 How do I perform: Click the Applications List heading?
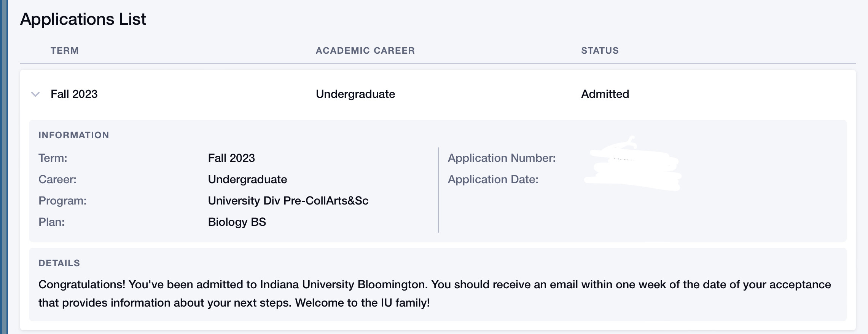coord(83,19)
